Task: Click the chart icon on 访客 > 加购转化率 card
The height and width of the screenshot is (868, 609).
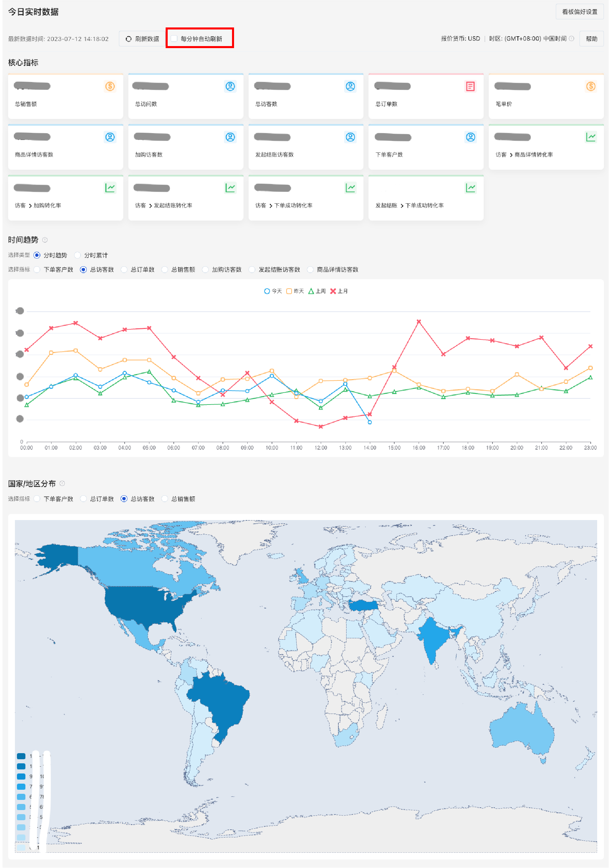Action: pyautogui.click(x=110, y=188)
